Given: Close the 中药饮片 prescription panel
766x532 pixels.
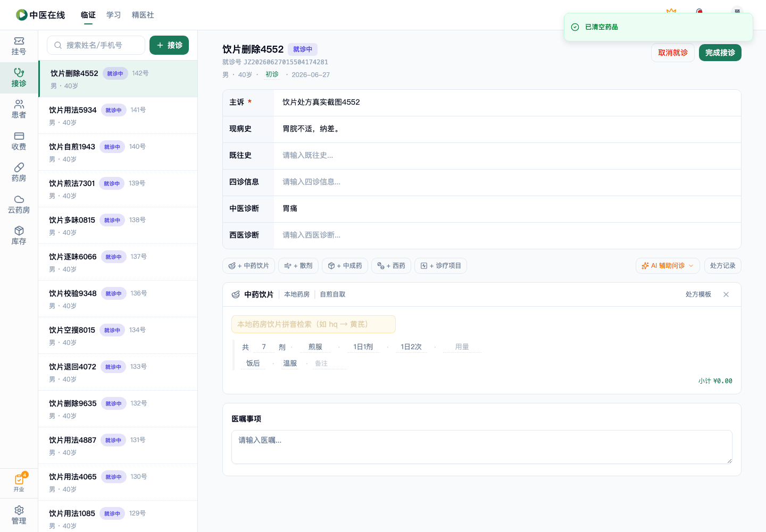Looking at the screenshot, I should pos(726,294).
